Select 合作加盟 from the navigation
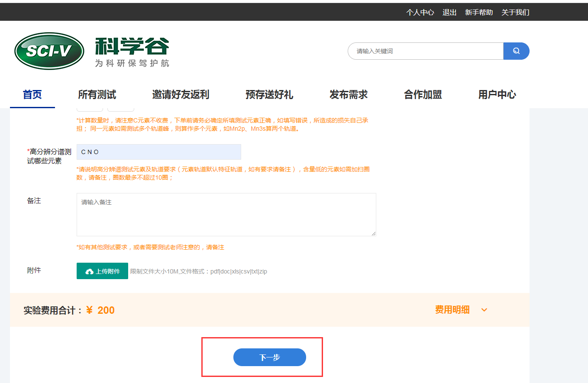The width and height of the screenshot is (588, 383). click(x=423, y=94)
